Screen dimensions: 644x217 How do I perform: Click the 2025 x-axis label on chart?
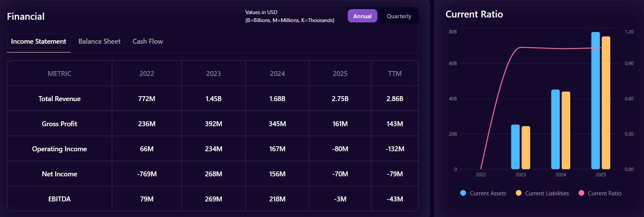pyautogui.click(x=601, y=175)
